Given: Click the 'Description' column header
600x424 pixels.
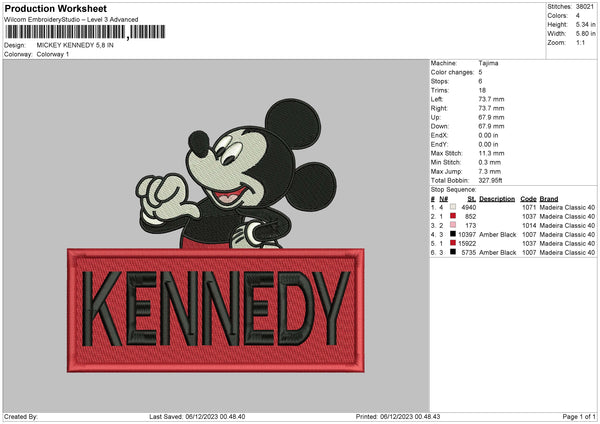Looking at the screenshot, I should pos(497,199).
